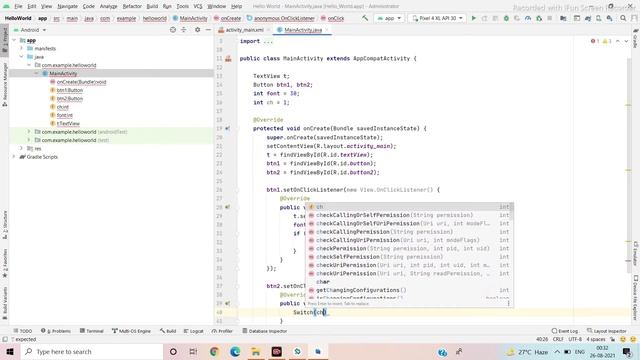
Task: Click the SDK Manager icon
Action: click(609, 18)
